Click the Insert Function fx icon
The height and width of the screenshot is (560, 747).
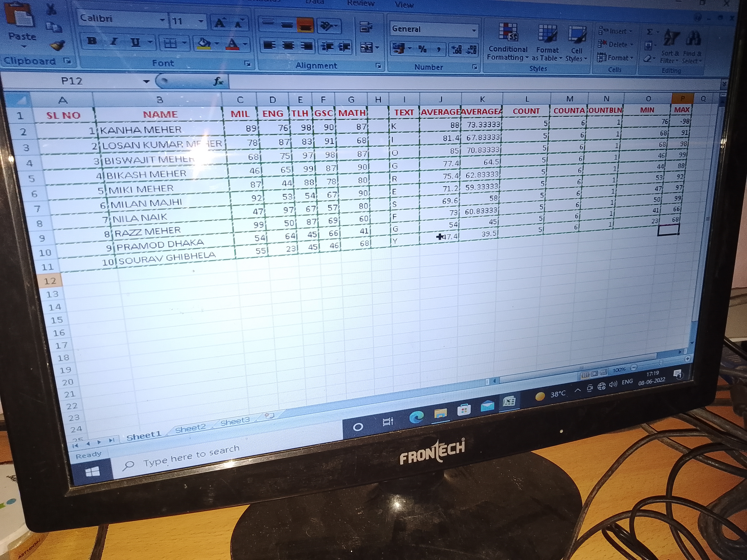pos(218,81)
